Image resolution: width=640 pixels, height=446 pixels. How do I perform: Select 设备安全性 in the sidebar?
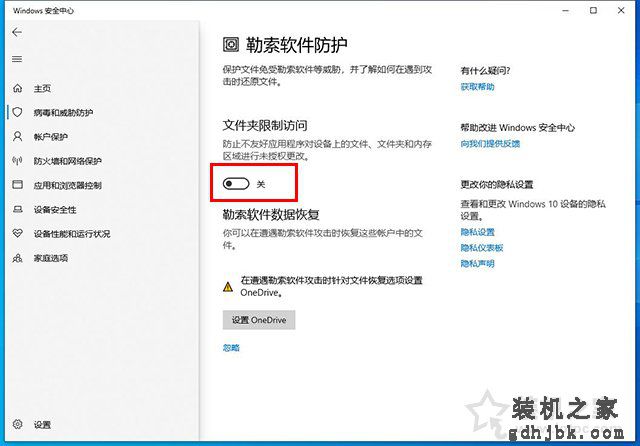point(55,210)
